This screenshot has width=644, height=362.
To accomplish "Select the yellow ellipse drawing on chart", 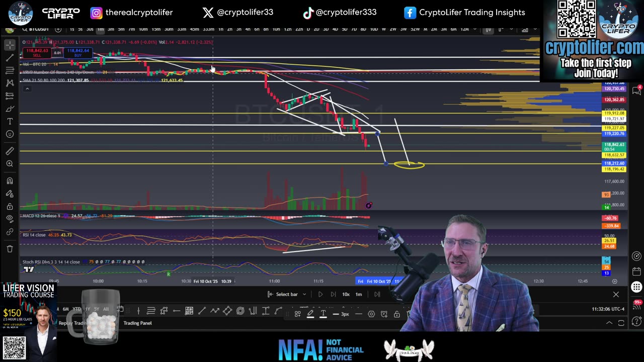I will tap(409, 164).
